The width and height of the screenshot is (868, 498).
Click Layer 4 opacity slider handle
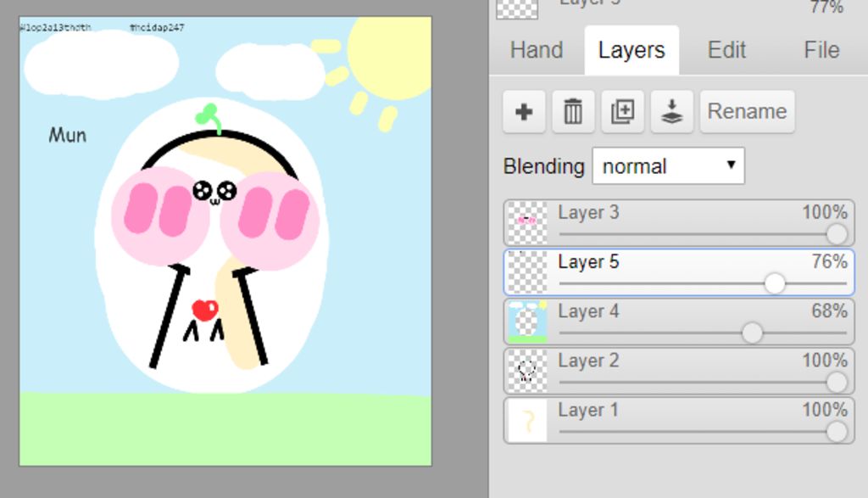pos(752,333)
